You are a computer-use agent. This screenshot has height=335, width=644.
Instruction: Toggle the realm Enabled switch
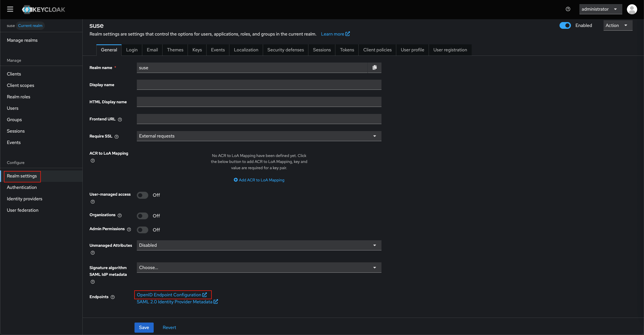tap(565, 25)
